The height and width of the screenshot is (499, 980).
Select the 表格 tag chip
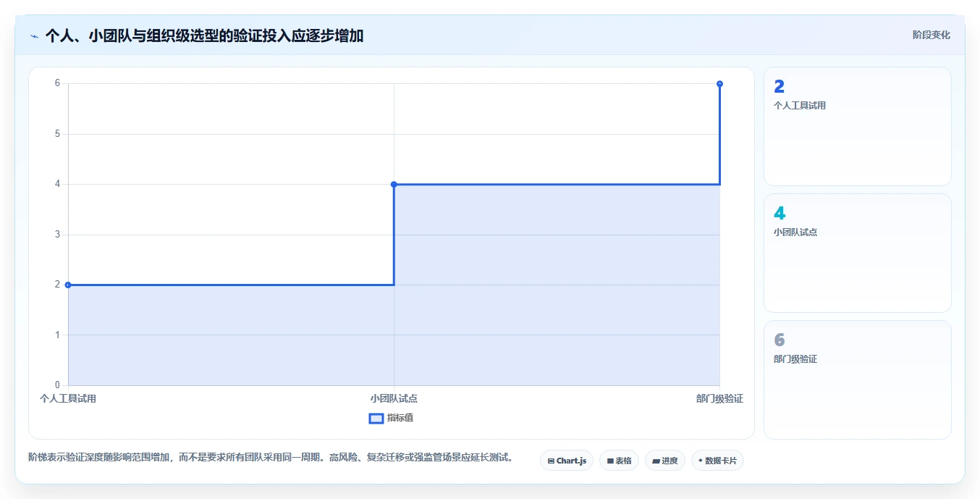click(x=619, y=461)
